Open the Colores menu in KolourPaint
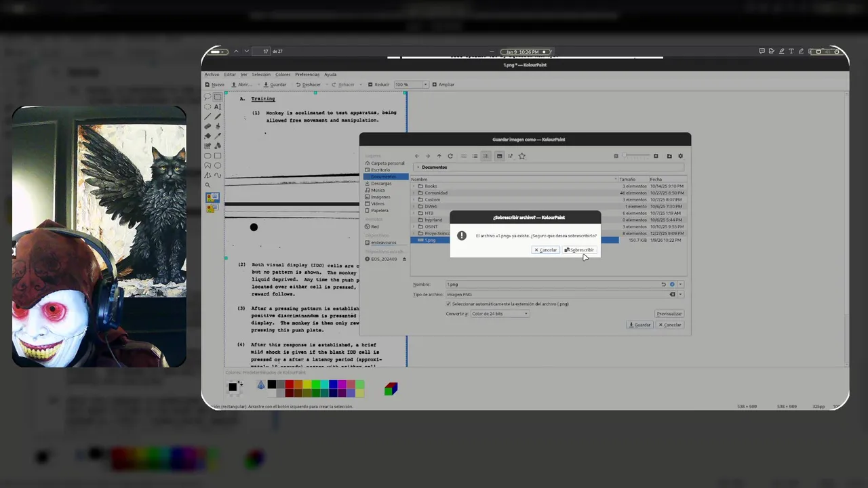This screenshot has height=488, width=868. coord(283,75)
